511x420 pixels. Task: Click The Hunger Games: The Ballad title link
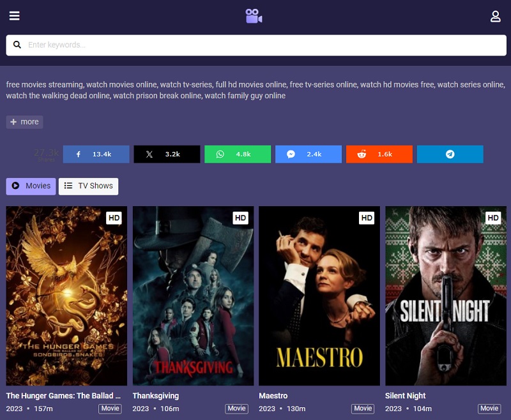63,396
